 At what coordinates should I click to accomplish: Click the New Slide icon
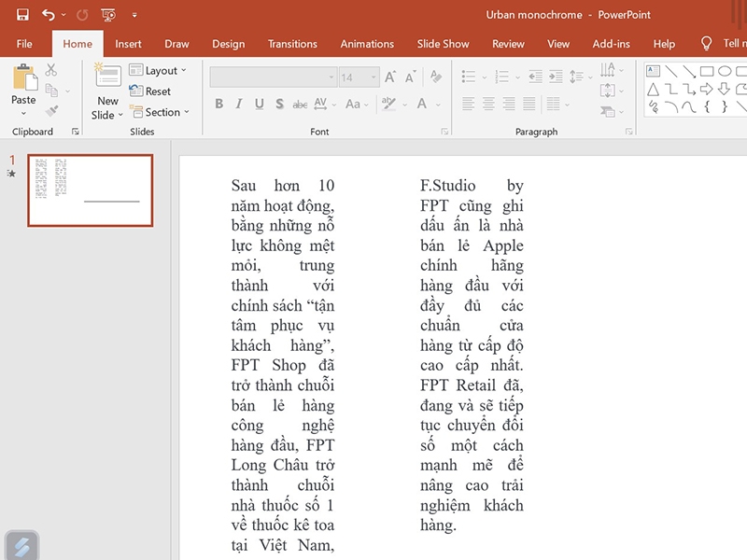pos(108,76)
